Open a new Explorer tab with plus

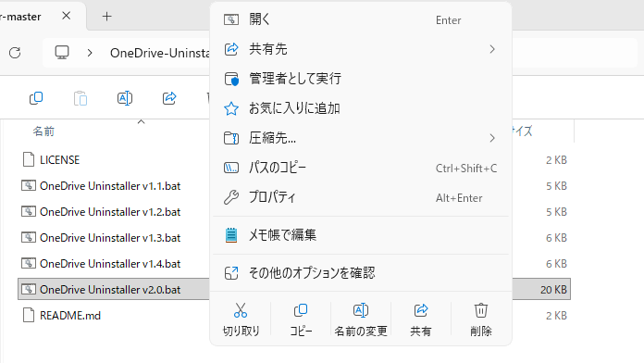(x=106, y=17)
